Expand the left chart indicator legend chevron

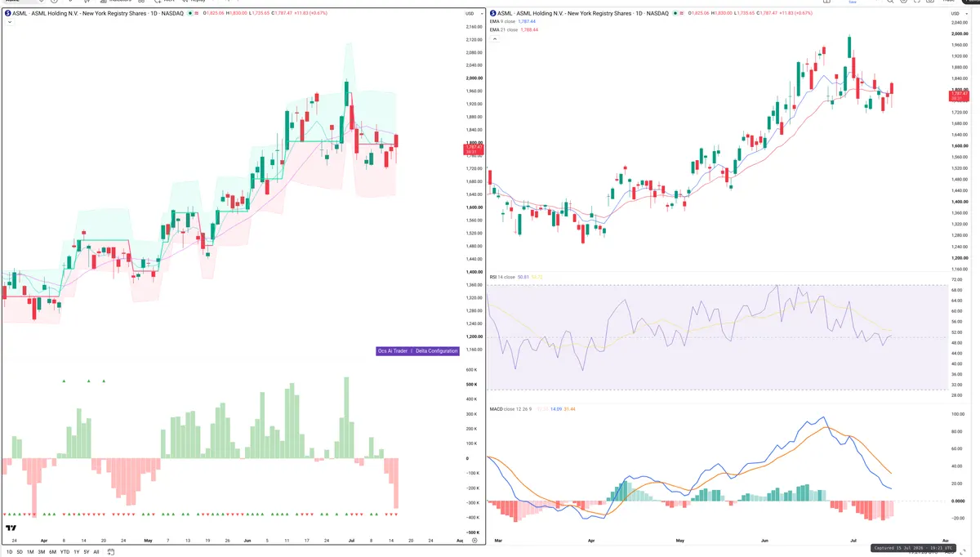point(10,22)
